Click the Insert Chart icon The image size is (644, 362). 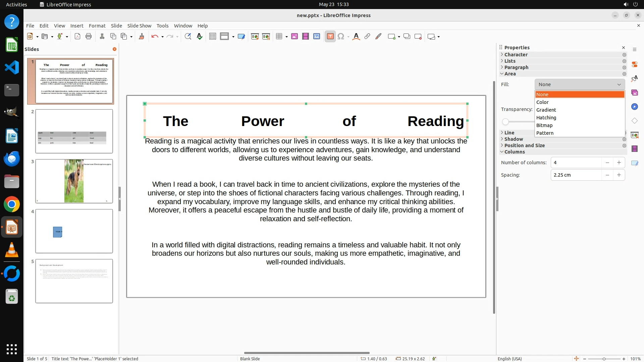pos(317,37)
